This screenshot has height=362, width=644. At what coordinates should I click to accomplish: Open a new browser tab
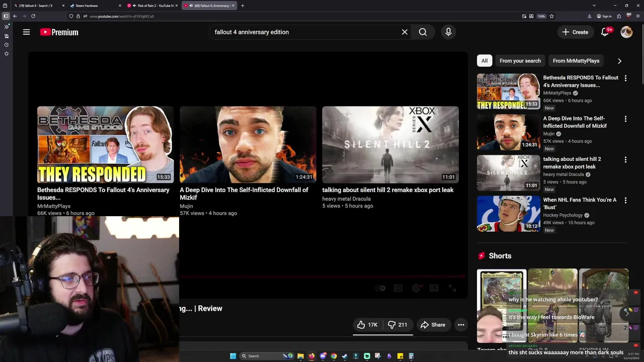pos(243,6)
